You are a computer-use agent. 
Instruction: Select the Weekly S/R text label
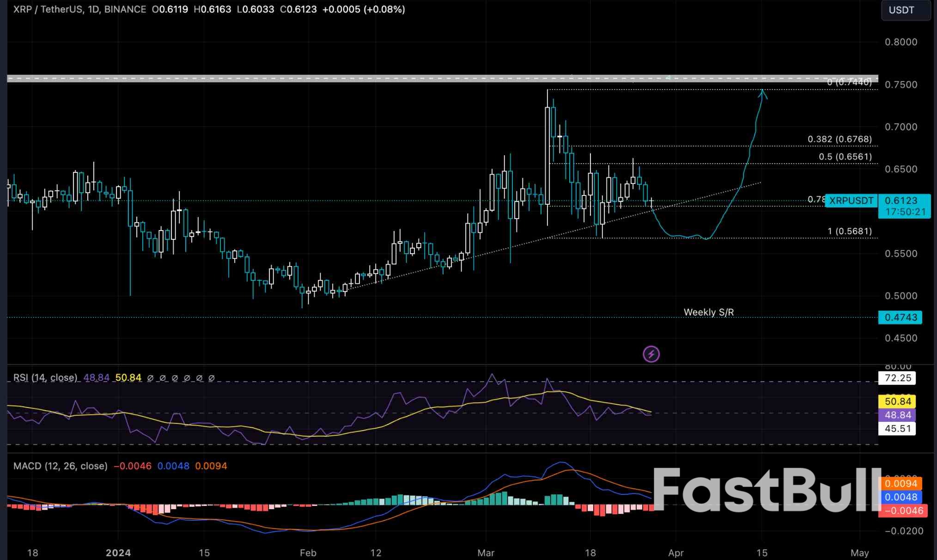pyautogui.click(x=708, y=312)
